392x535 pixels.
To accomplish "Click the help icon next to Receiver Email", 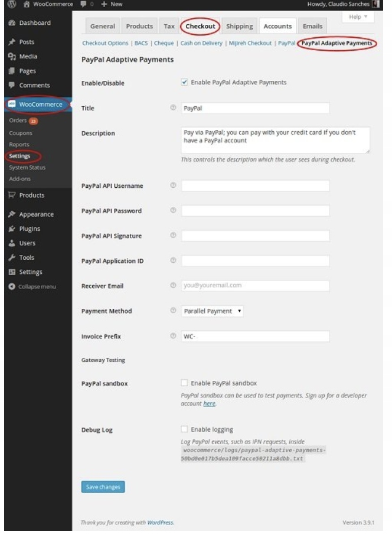I will (x=173, y=286).
